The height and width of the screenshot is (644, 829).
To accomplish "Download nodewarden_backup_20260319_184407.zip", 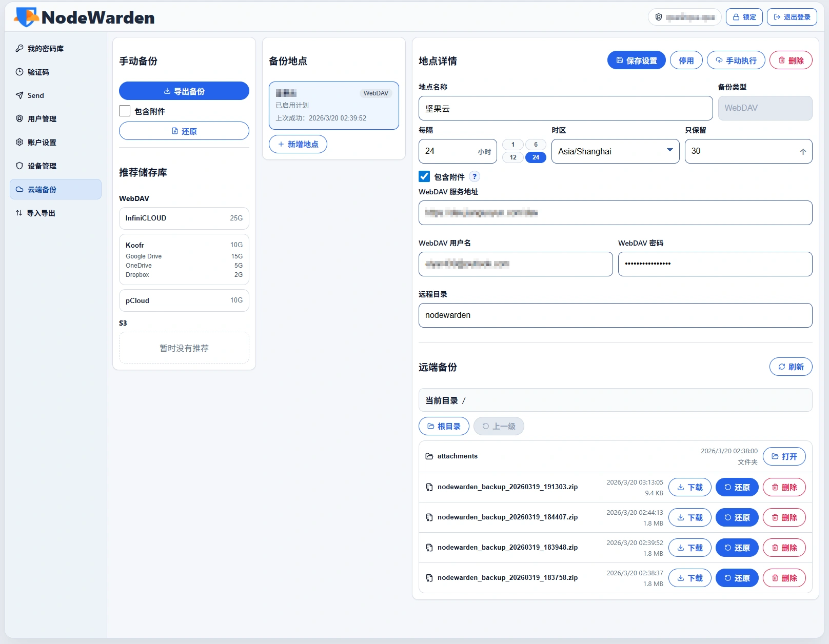I will click(x=689, y=517).
